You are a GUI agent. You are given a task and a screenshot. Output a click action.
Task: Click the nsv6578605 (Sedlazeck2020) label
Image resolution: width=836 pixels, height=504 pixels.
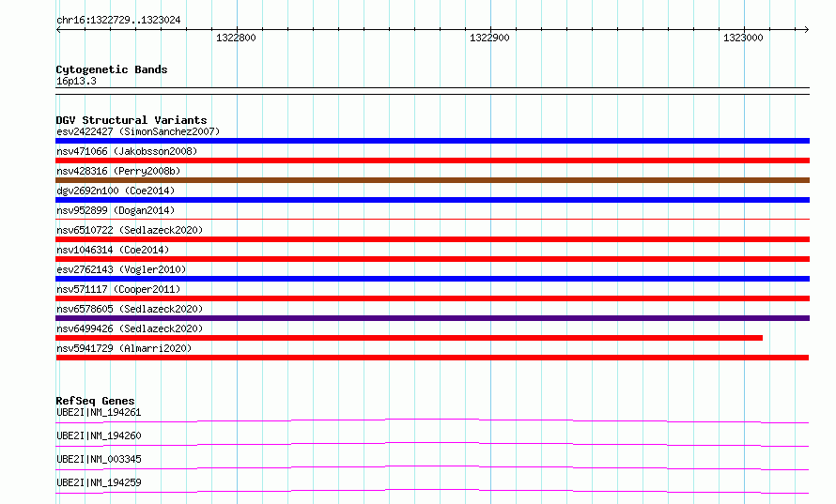[130, 309]
